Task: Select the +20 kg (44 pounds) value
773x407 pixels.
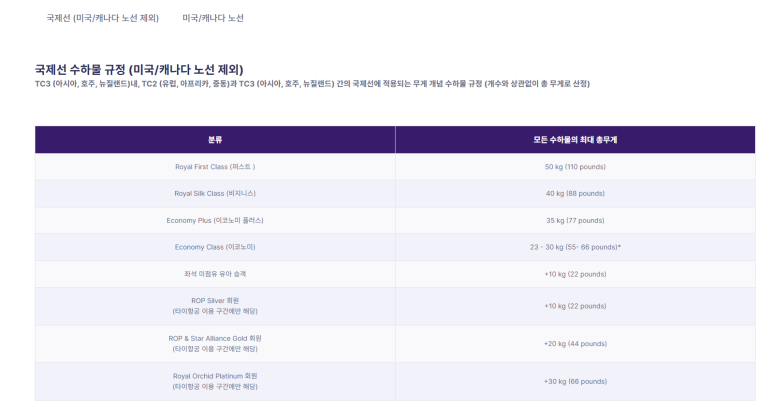Action: [x=575, y=344]
